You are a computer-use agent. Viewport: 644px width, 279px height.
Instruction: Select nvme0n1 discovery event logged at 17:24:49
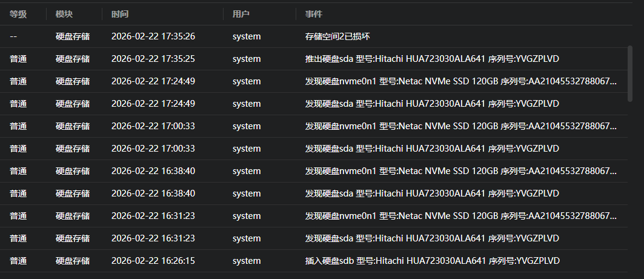pyautogui.click(x=460, y=81)
